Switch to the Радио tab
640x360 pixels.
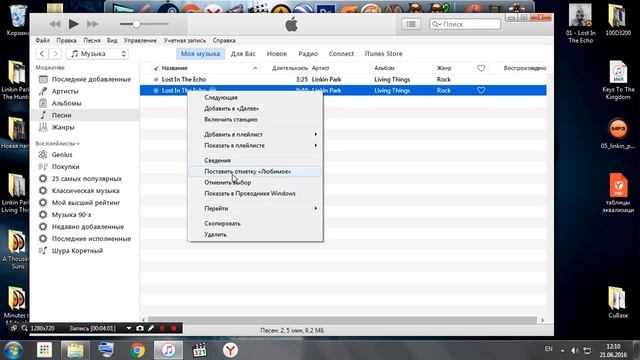(x=308, y=53)
